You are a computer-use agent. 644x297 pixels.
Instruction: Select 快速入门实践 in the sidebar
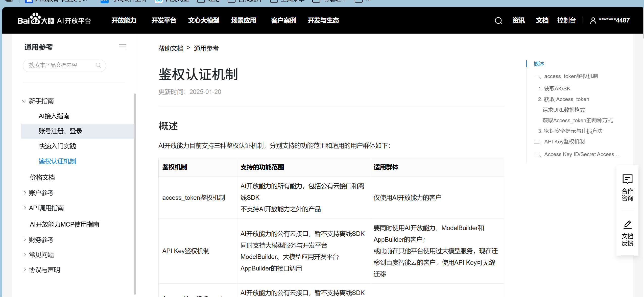click(57, 146)
